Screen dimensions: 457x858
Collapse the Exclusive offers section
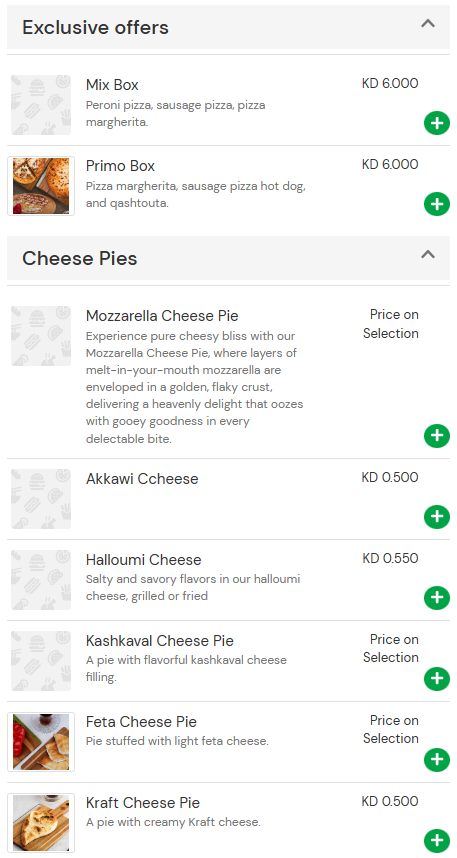(x=428, y=24)
